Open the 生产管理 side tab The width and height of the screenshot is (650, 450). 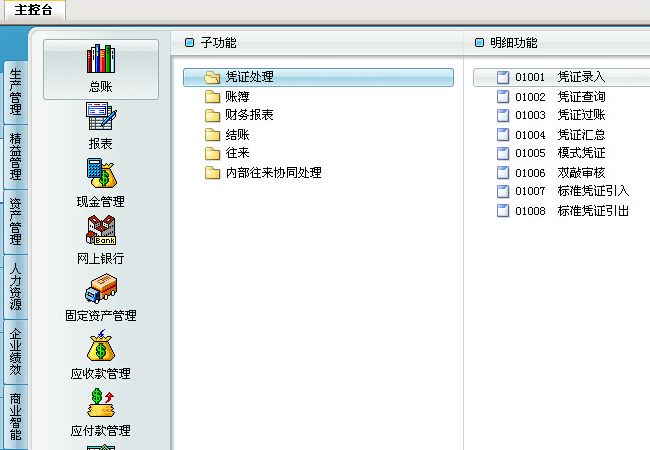[16, 92]
